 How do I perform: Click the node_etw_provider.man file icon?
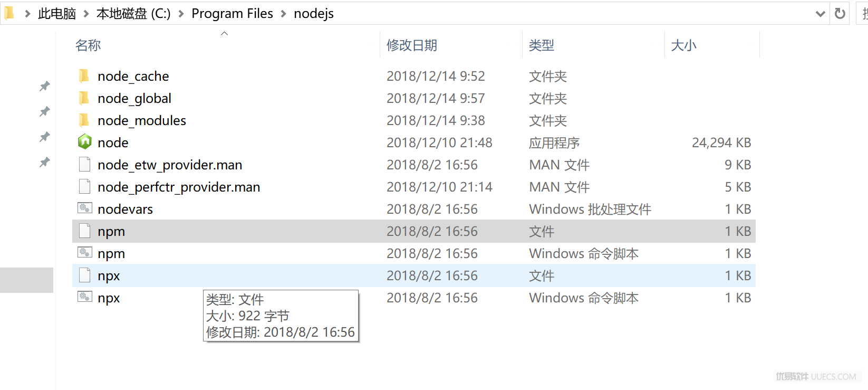click(85, 165)
